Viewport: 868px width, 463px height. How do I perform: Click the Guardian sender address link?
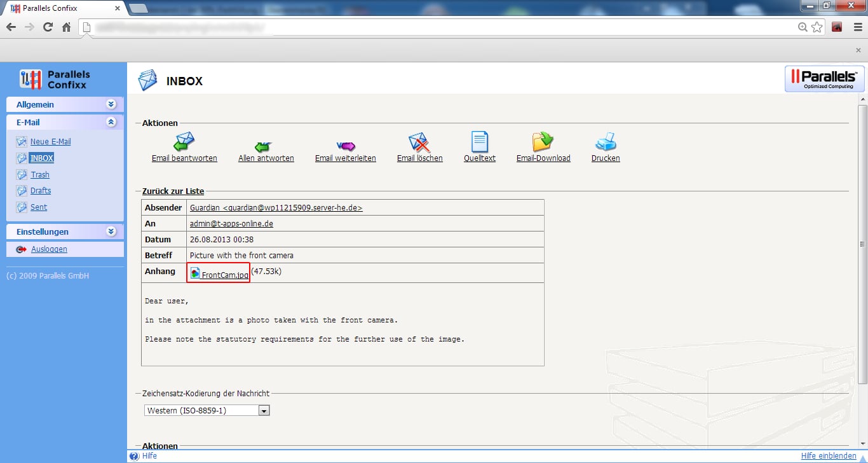point(276,207)
